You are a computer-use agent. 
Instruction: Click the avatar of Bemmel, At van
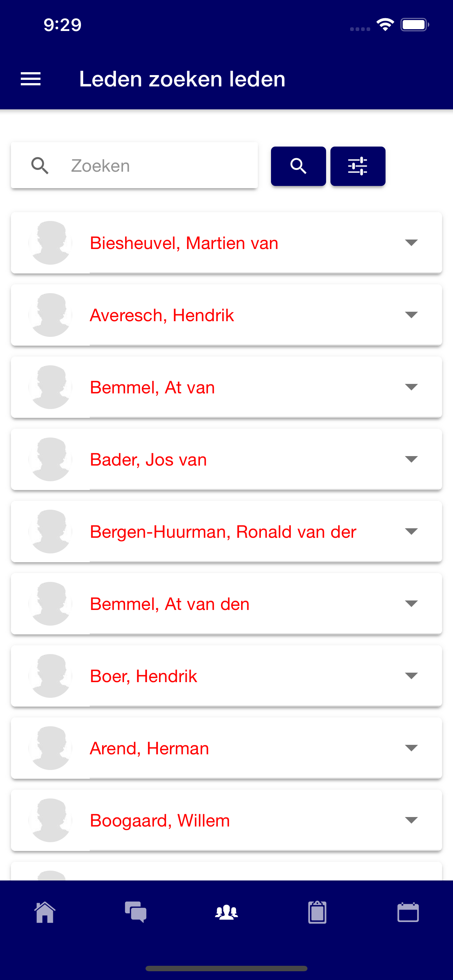(50, 387)
